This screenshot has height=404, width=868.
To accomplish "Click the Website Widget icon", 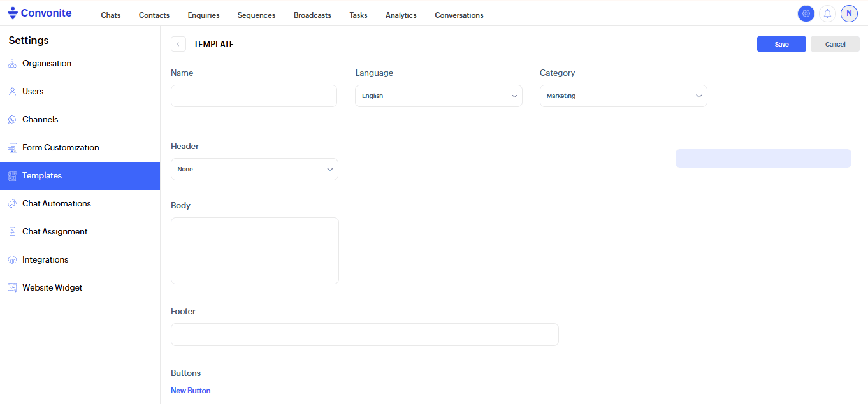I will pos(12,288).
